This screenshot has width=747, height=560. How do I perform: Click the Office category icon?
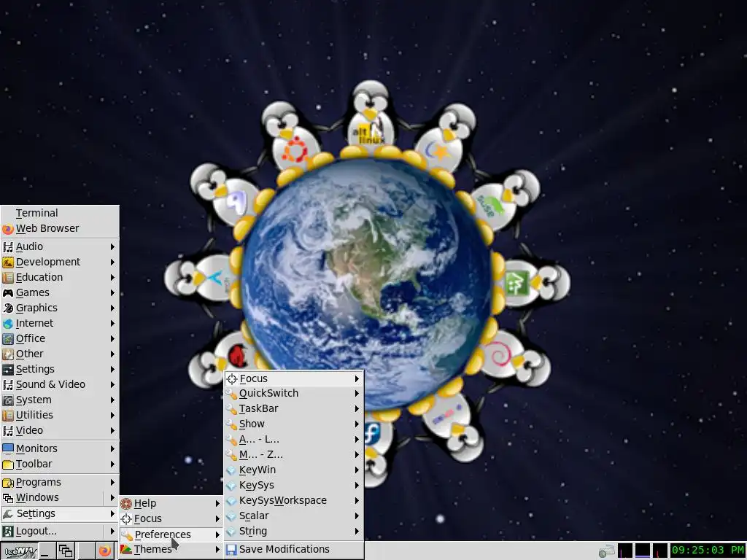pyautogui.click(x=7, y=339)
